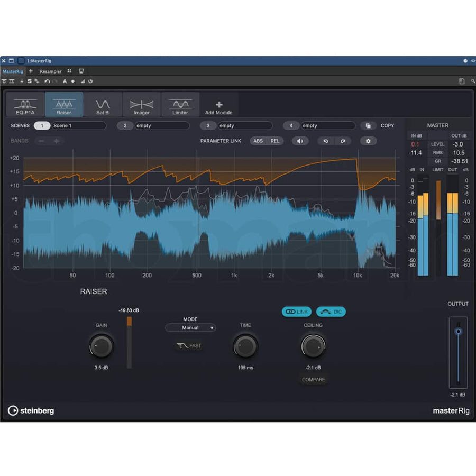Toggle the FAST release button
This screenshot has height=476, width=476.
point(189,346)
